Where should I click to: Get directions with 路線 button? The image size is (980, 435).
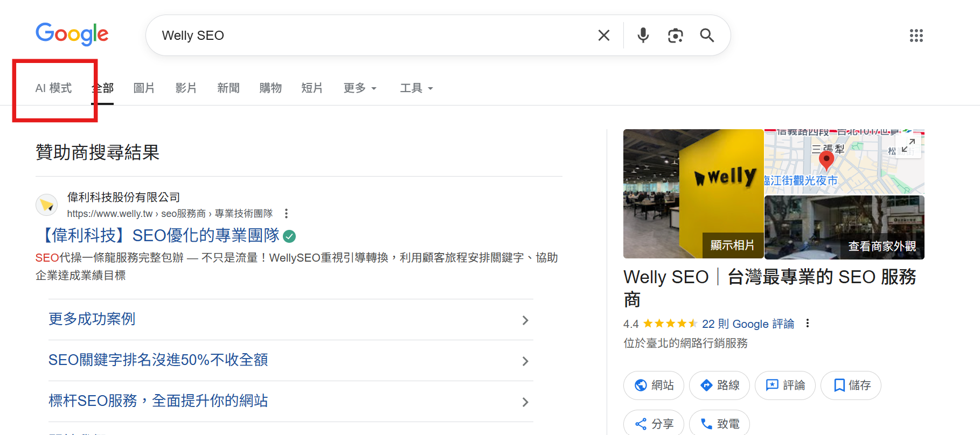(719, 385)
